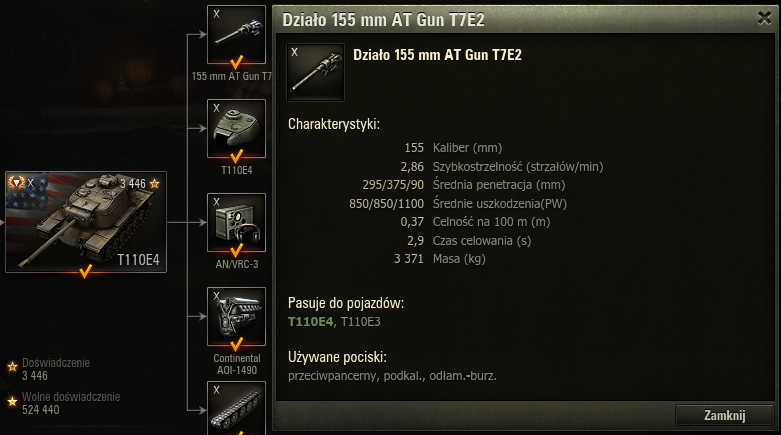Click the Continental AOI-1490 label

pos(237,364)
